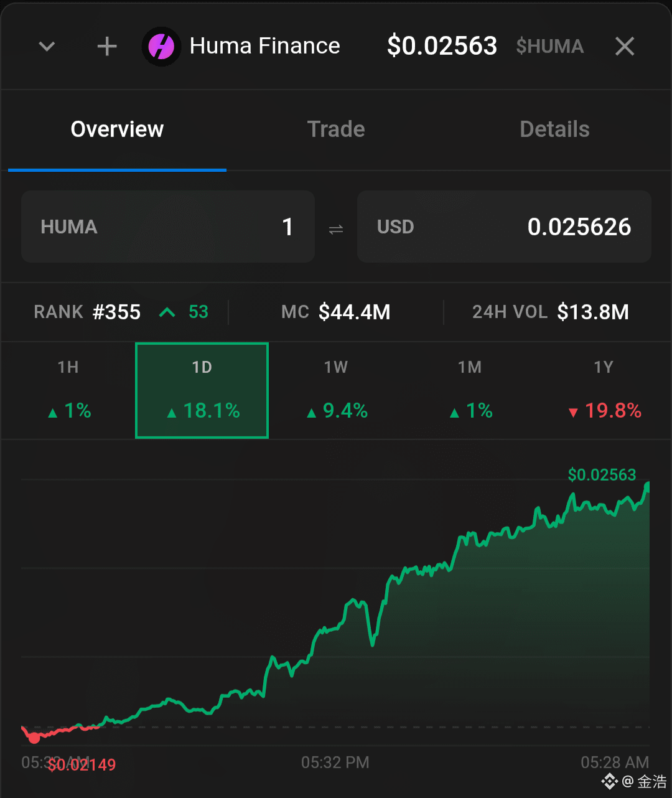The image size is (672, 798).
Task: Click the Huma Finance purple logo
Action: 161,47
